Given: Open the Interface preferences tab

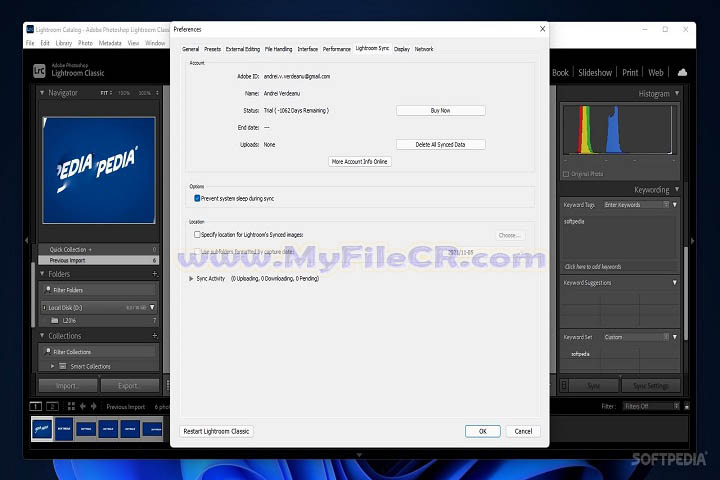Looking at the screenshot, I should coord(307,49).
